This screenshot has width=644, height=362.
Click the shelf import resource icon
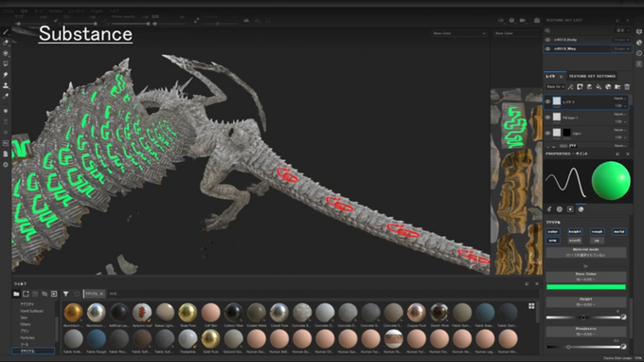(54, 294)
